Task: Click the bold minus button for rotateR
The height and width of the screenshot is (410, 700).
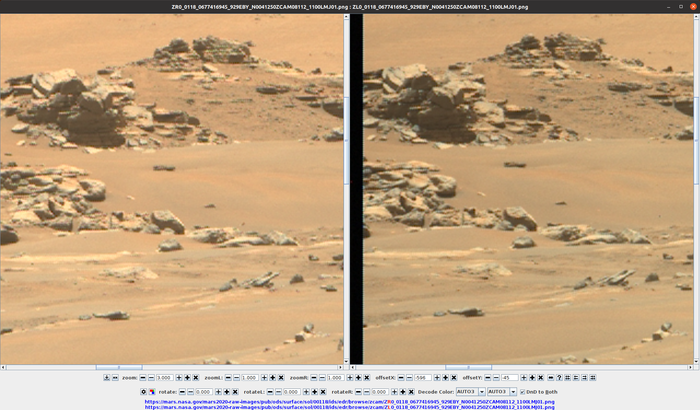Action: click(358, 392)
